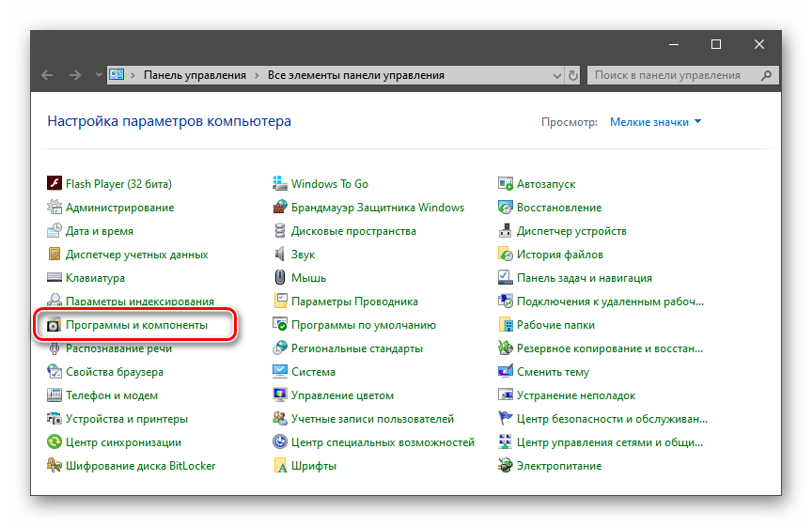812x526 pixels.
Task: Open the Программы по умолчанию icon
Action: [280, 325]
